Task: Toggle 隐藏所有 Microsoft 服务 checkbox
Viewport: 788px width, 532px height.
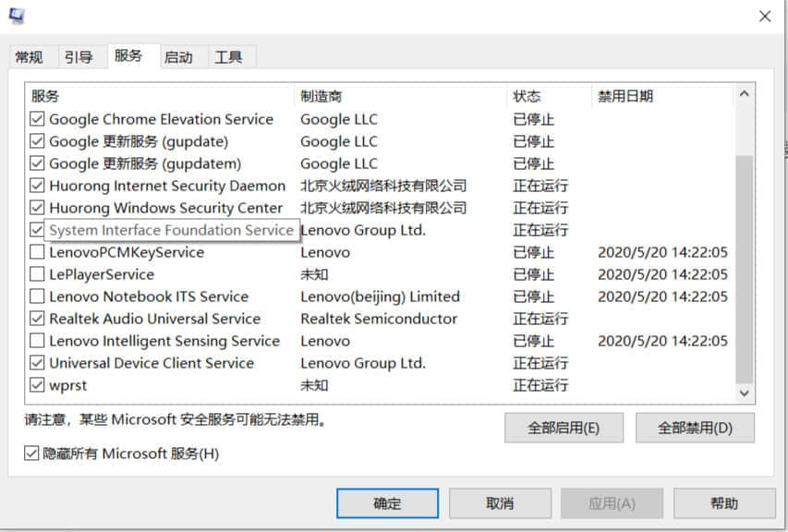Action: (31, 453)
